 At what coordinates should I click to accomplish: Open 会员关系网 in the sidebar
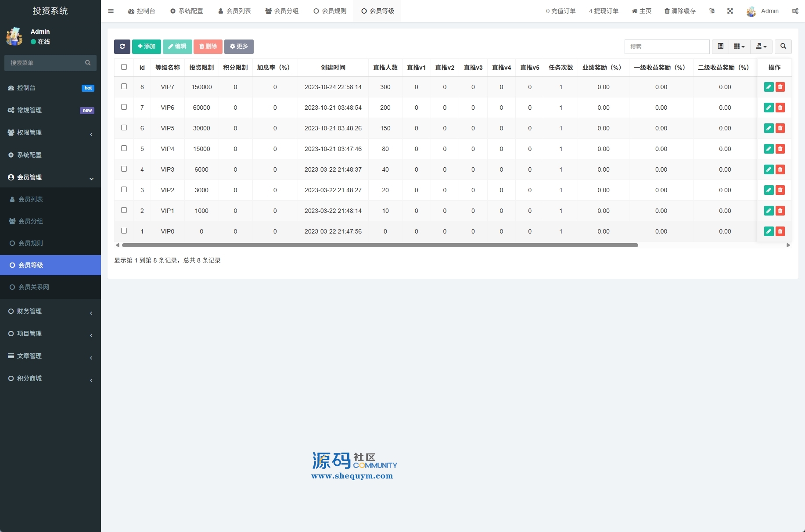click(x=34, y=287)
